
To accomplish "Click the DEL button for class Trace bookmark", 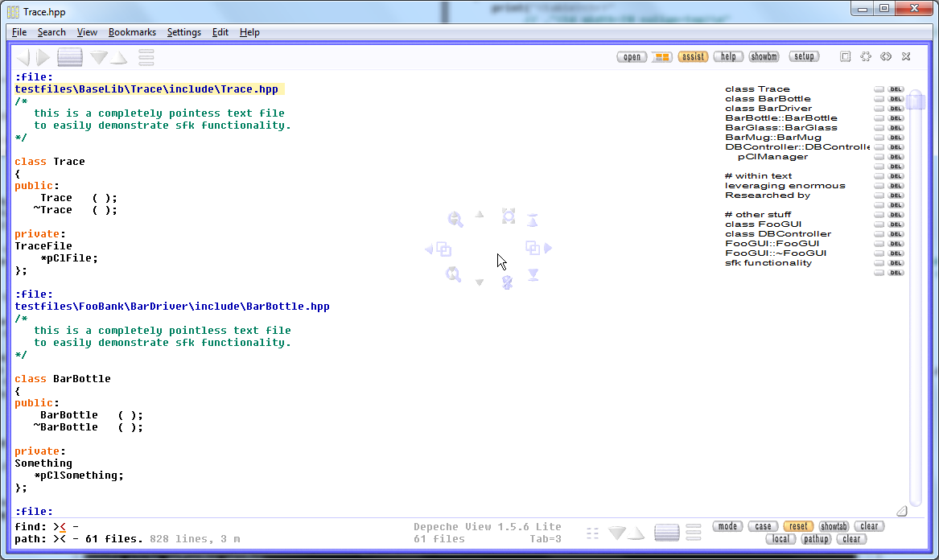I will [x=896, y=89].
